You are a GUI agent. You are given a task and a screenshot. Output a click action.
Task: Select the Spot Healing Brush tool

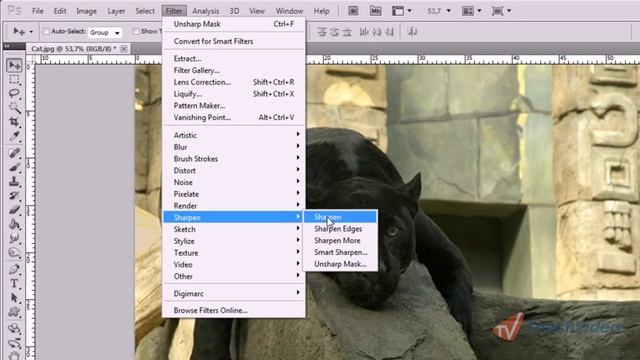14,153
